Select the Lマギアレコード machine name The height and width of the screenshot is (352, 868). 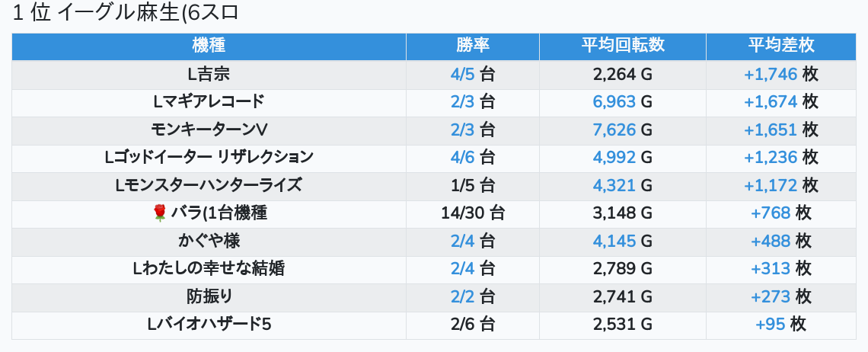click(209, 101)
